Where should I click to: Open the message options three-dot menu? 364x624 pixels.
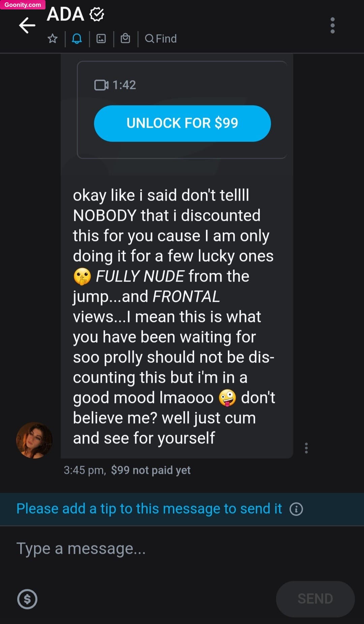tap(306, 448)
